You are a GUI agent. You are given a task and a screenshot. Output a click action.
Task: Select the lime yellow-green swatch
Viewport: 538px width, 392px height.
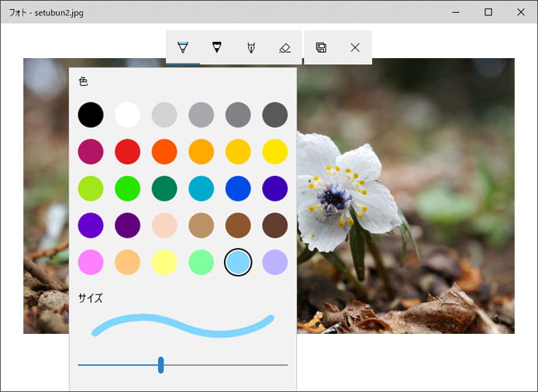(91, 188)
